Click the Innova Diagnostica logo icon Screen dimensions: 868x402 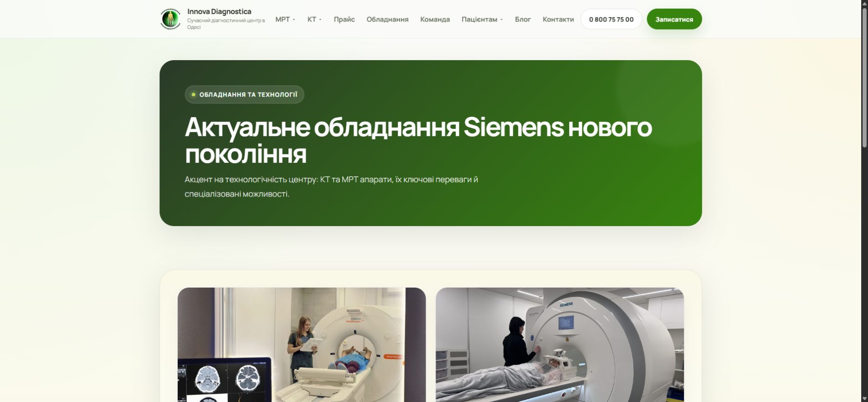click(x=170, y=19)
